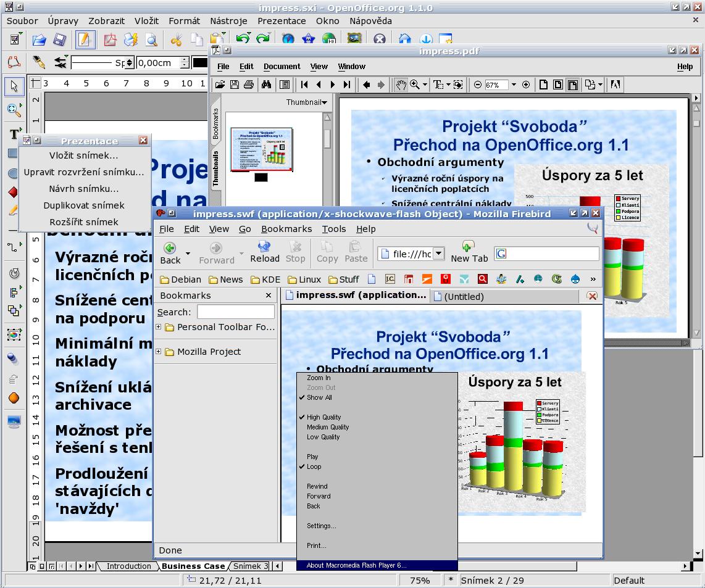705x588 pixels.
Task: Toggle Acrobat navigation pane icon
Action: [x=285, y=85]
